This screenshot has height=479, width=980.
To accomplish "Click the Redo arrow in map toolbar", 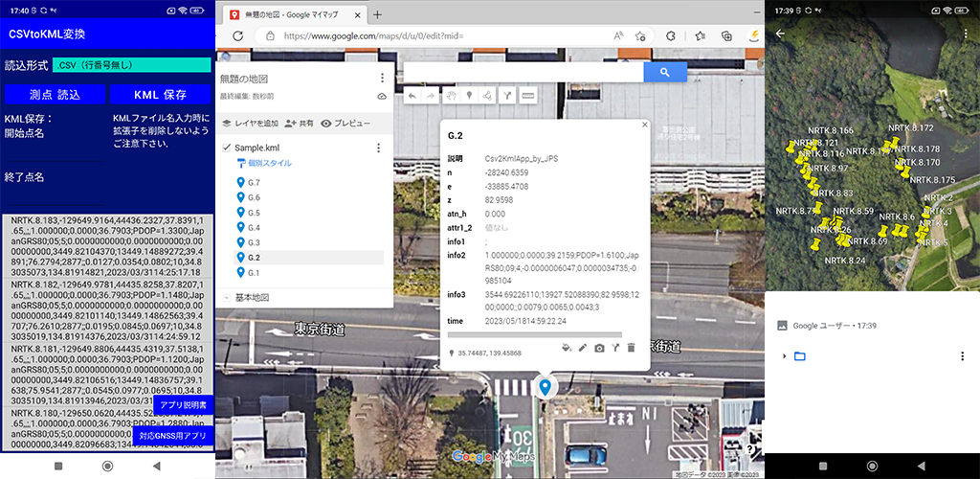I will pos(430,96).
